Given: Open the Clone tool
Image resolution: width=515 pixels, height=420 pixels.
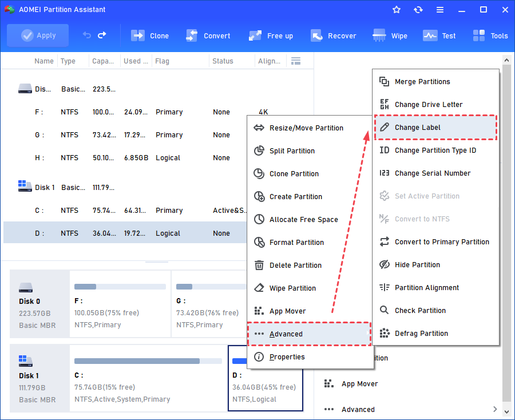Looking at the screenshot, I should [x=150, y=36].
